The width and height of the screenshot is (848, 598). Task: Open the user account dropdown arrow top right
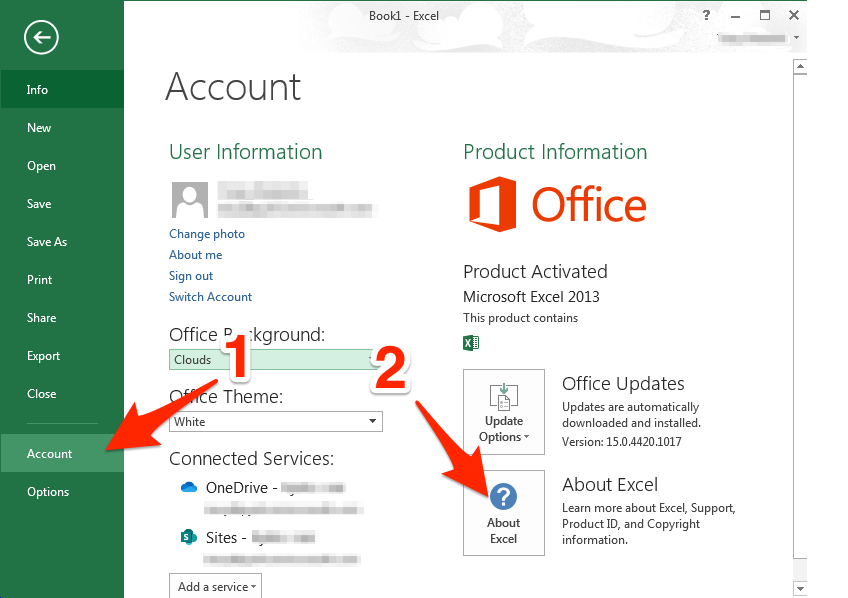click(796, 38)
